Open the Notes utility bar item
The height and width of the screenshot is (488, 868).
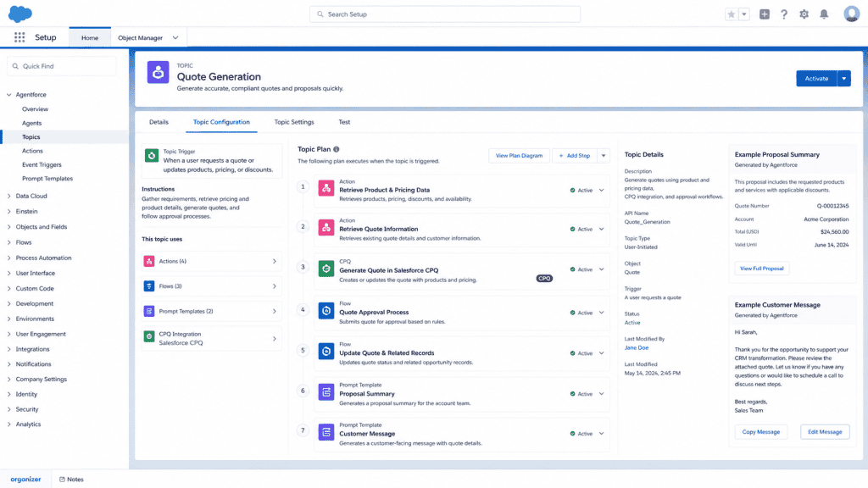[x=71, y=480]
